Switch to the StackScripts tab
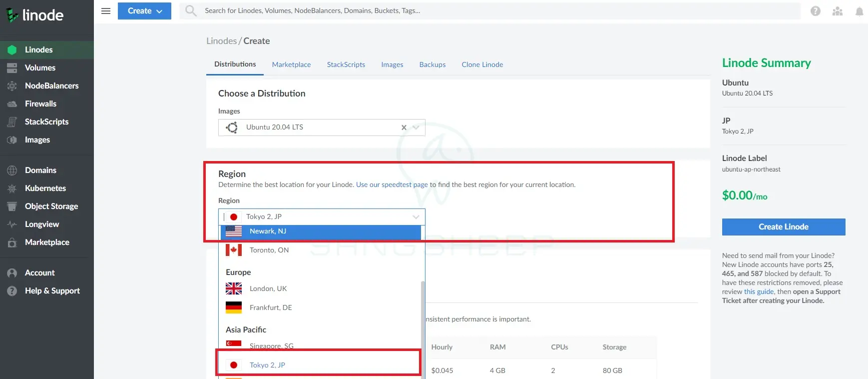Screen dimensions: 868x379 [346, 65]
